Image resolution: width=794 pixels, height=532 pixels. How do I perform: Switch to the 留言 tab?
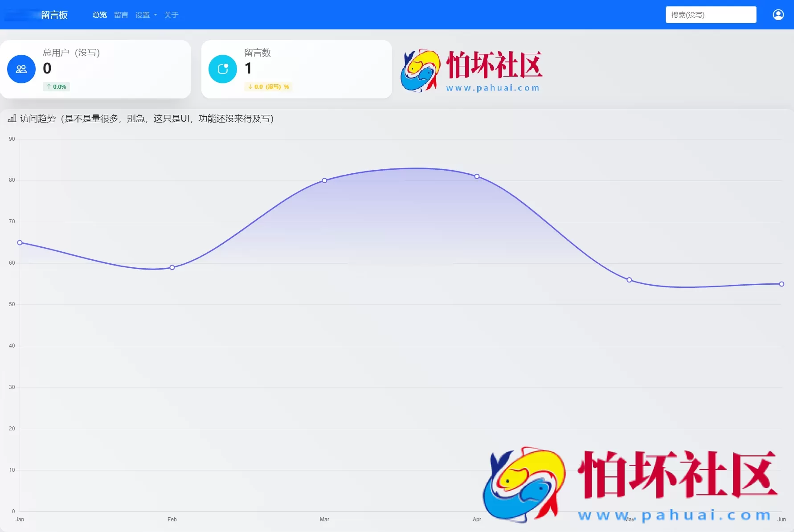[x=121, y=15]
